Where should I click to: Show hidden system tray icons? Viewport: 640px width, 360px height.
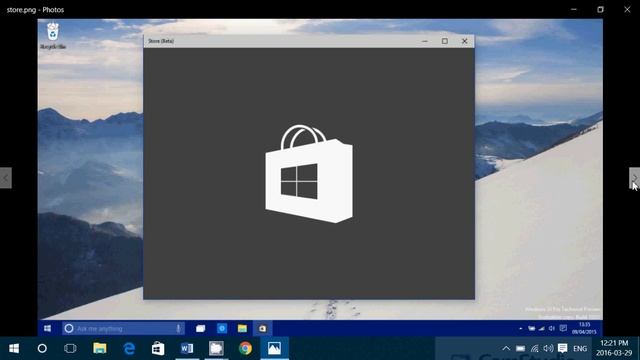click(506, 349)
